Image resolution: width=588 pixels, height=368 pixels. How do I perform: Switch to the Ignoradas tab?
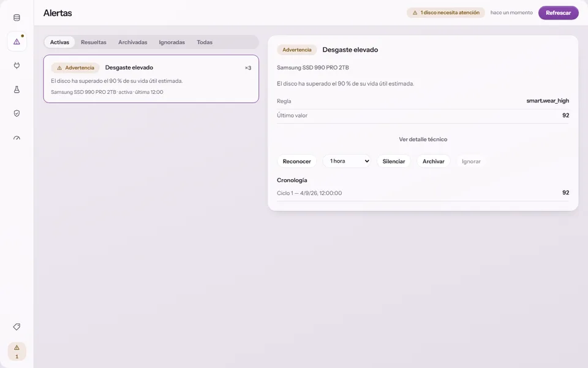click(x=171, y=42)
